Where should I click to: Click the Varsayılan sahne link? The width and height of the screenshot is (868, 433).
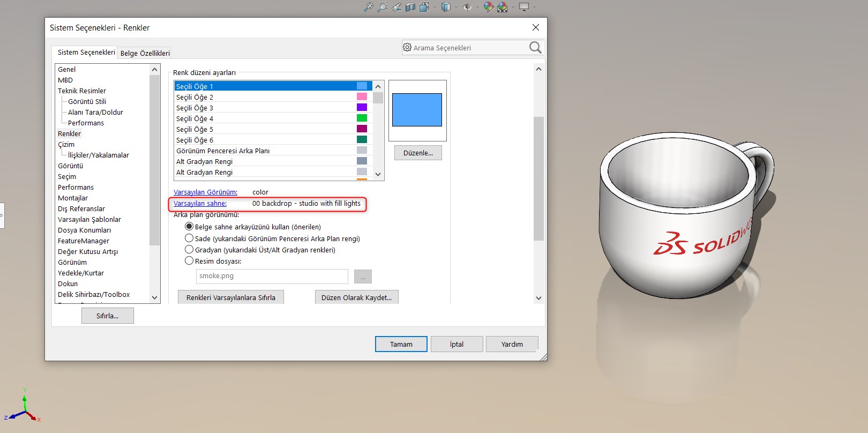pos(200,203)
